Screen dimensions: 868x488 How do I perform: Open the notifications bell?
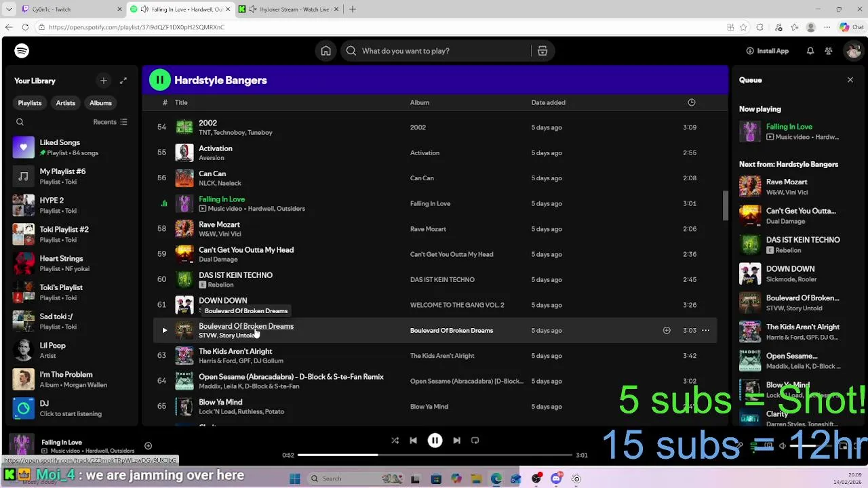pos(810,51)
